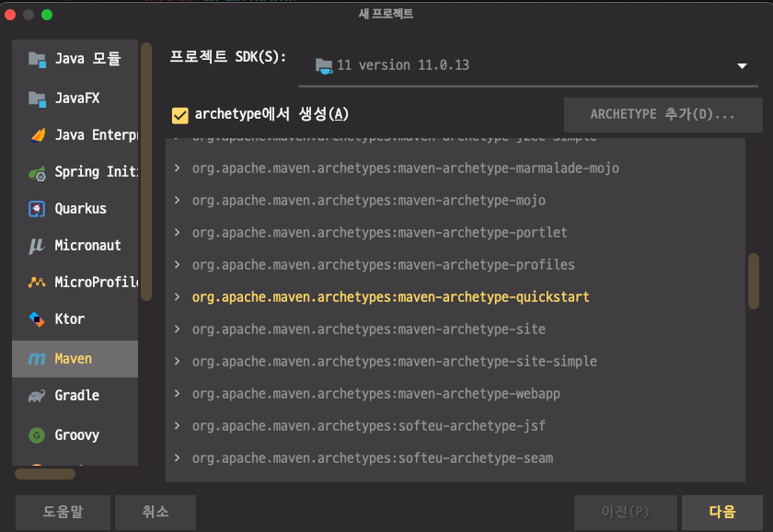This screenshot has width=773, height=532.
Task: Click the Ktor icon
Action: pyautogui.click(x=37, y=319)
